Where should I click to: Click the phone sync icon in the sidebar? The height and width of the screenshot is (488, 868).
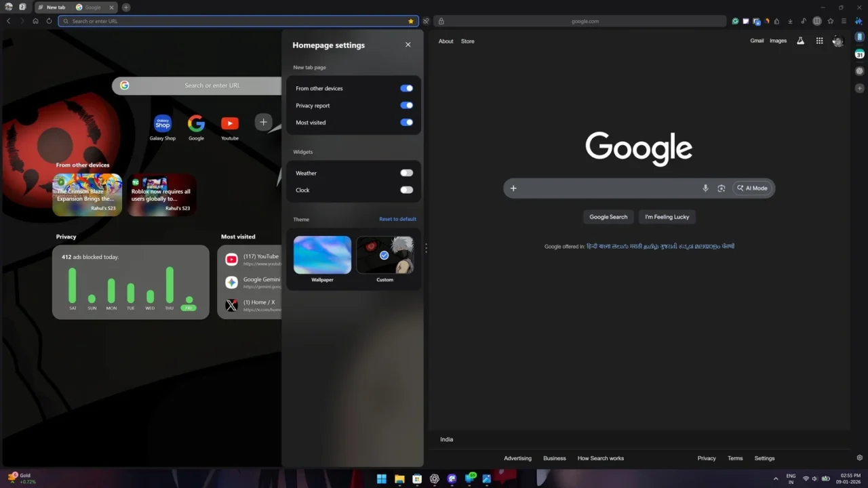(859, 37)
